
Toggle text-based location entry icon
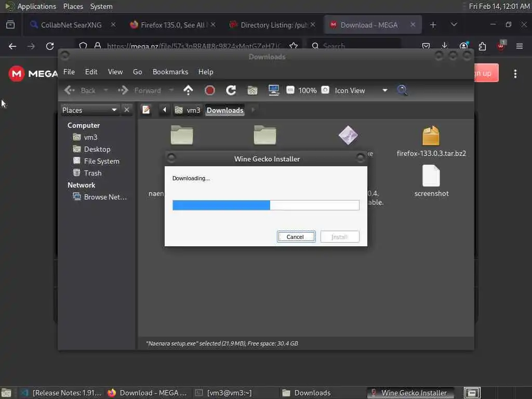(146, 110)
